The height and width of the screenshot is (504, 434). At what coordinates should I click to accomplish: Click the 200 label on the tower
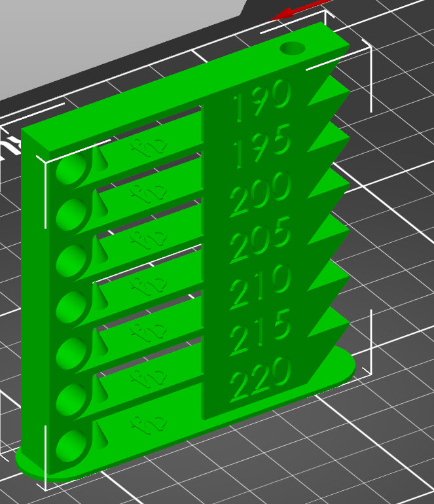pos(261,194)
